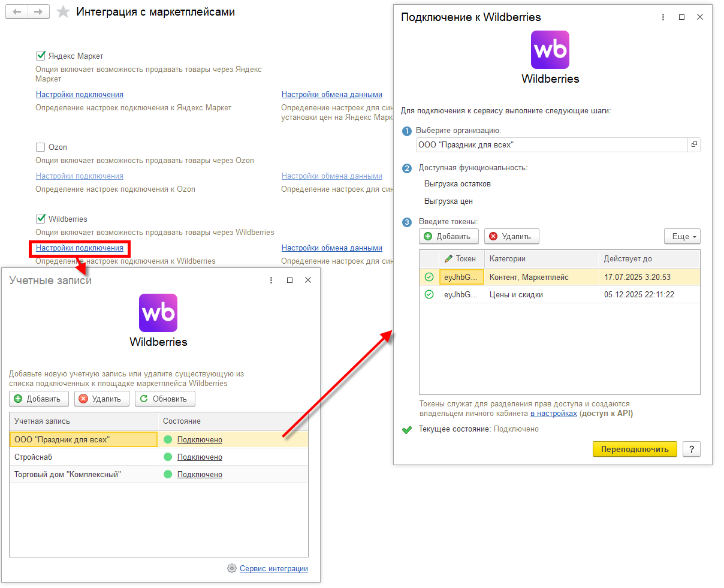Click the Действует до column header

click(649, 259)
